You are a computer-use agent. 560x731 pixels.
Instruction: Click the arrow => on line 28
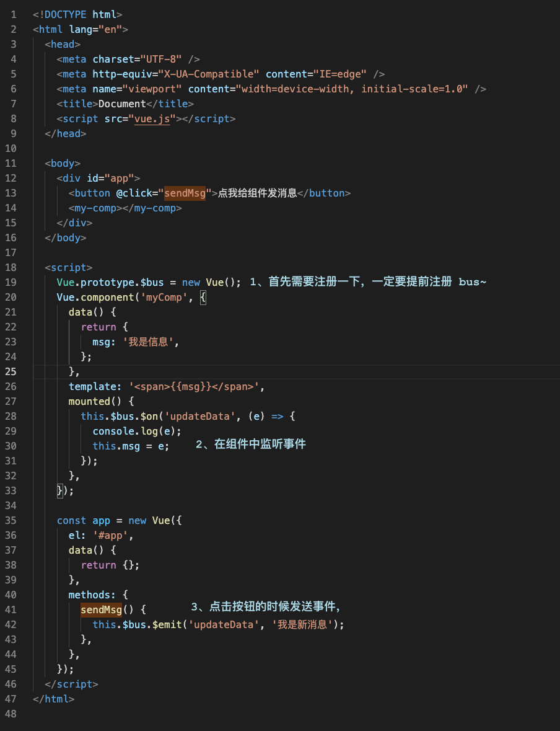pos(277,416)
